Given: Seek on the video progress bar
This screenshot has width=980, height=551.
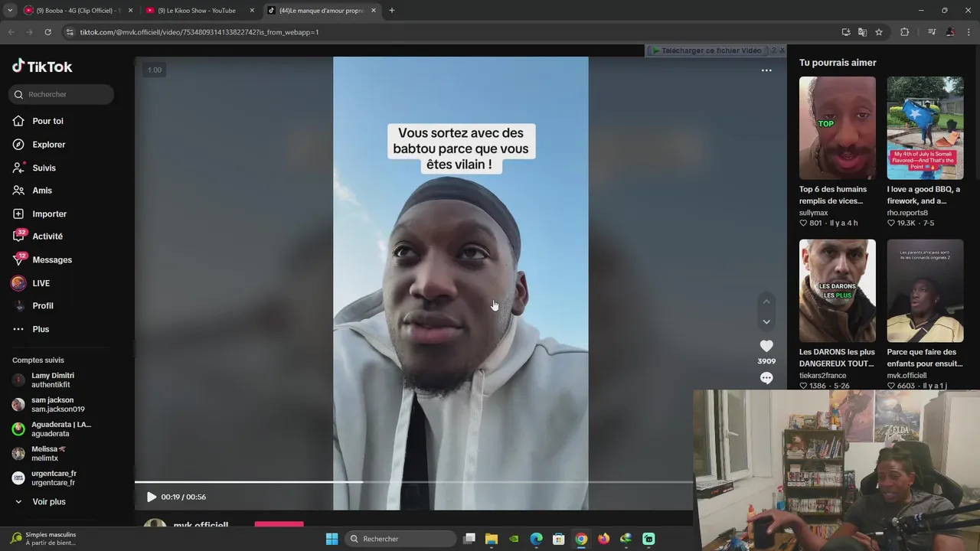Looking at the screenshot, I should [x=413, y=482].
